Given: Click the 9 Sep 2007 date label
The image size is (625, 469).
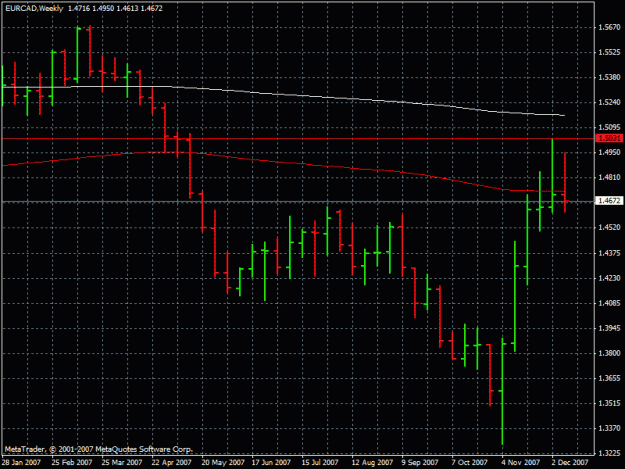Looking at the screenshot, I should (x=420, y=463).
